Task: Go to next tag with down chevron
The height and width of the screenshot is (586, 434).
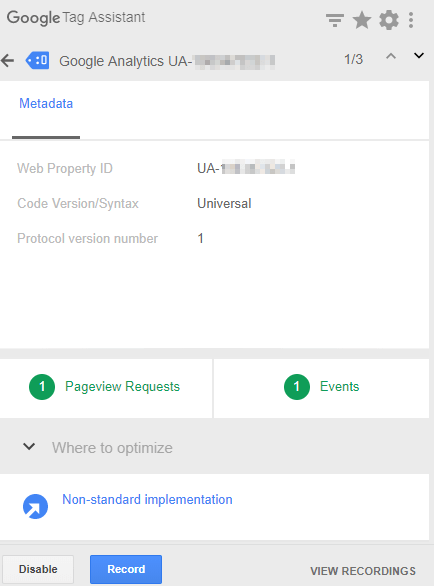Action: 419,56
